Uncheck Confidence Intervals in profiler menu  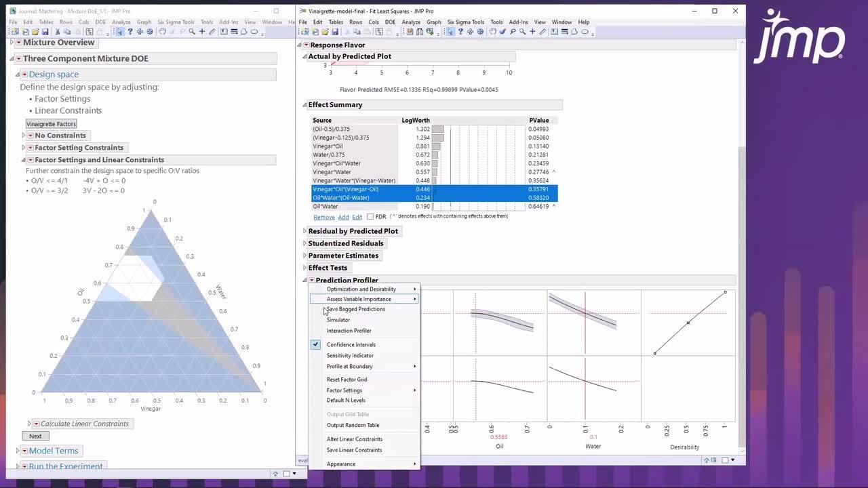click(x=351, y=345)
